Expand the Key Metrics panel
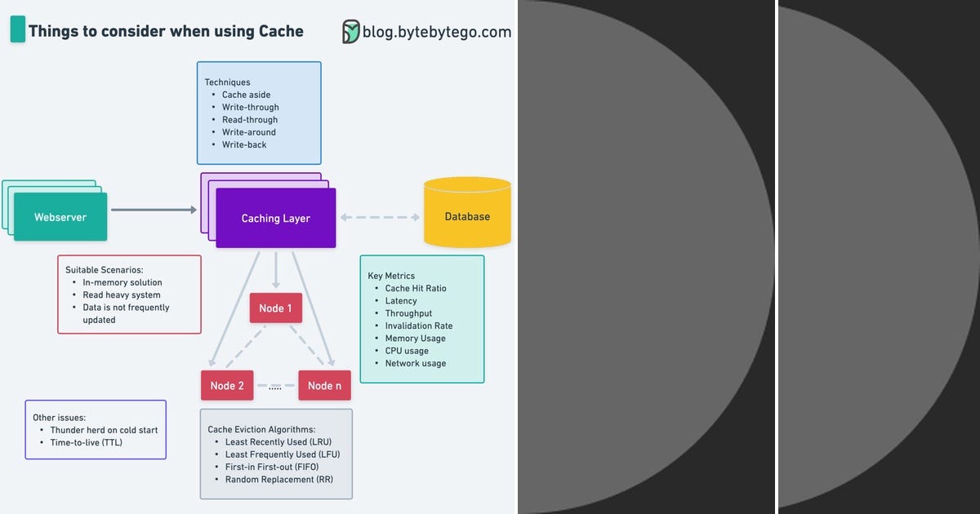This screenshot has height=514, width=980. pyautogui.click(x=422, y=319)
